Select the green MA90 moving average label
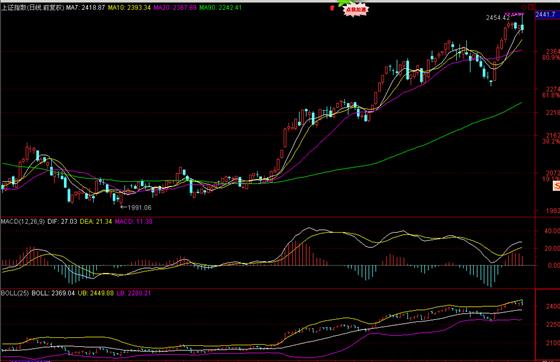The width and height of the screenshot is (560, 362). click(x=220, y=7)
